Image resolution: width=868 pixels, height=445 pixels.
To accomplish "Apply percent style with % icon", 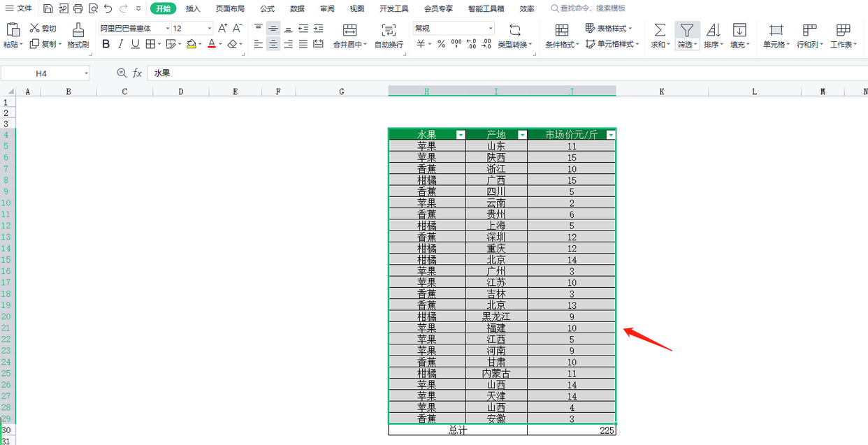I will [441, 44].
